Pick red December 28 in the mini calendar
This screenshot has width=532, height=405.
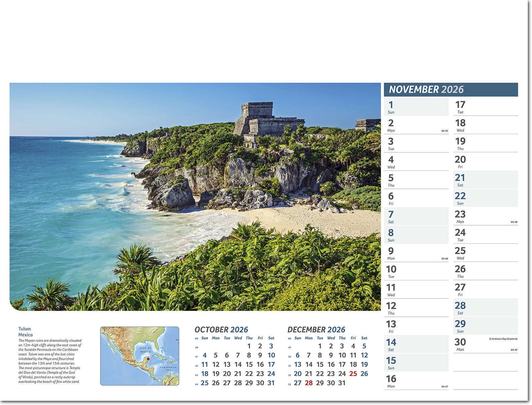tap(309, 383)
